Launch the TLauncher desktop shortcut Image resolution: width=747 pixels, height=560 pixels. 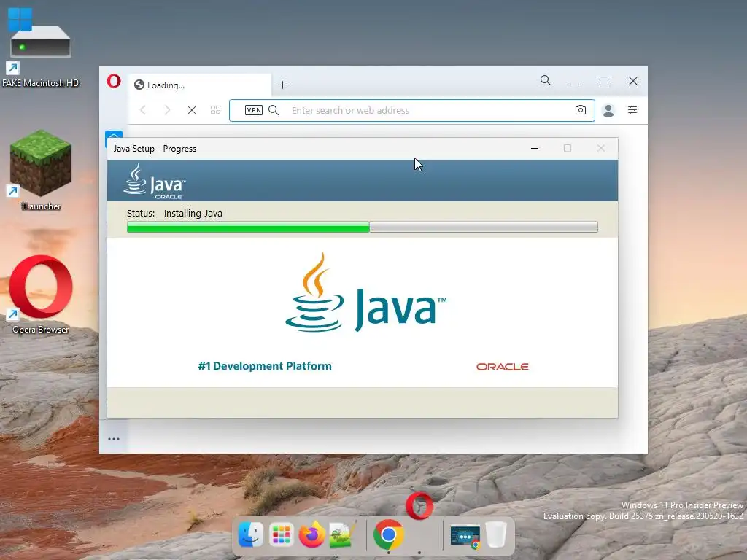click(41, 170)
